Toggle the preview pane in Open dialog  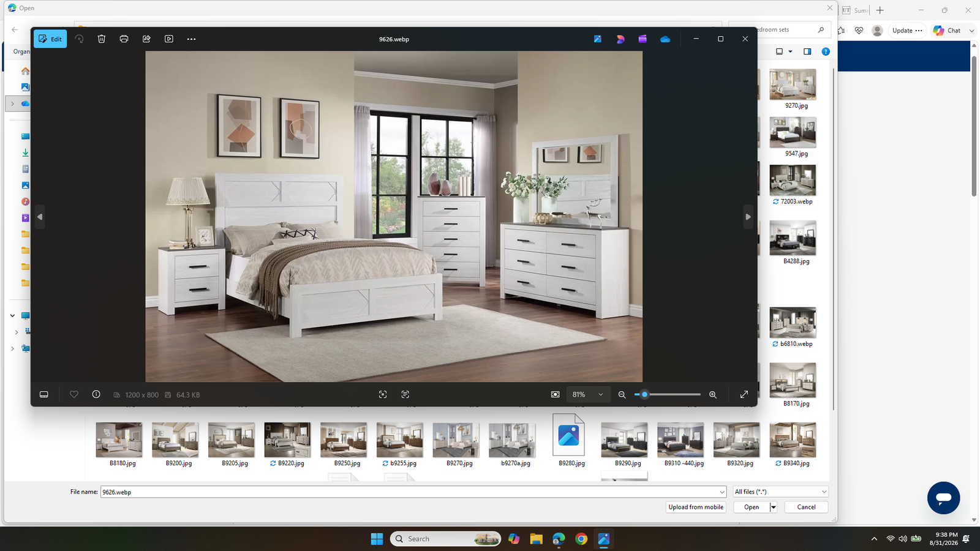point(807,51)
